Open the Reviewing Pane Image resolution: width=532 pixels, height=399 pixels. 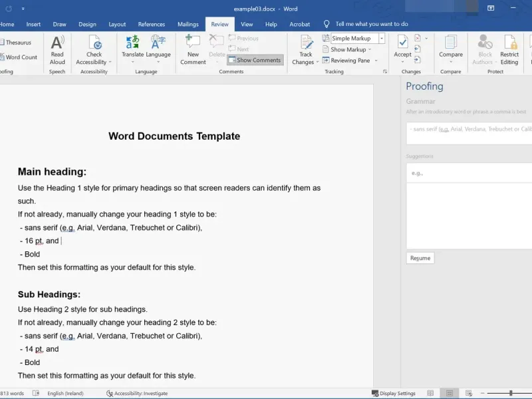346,61
